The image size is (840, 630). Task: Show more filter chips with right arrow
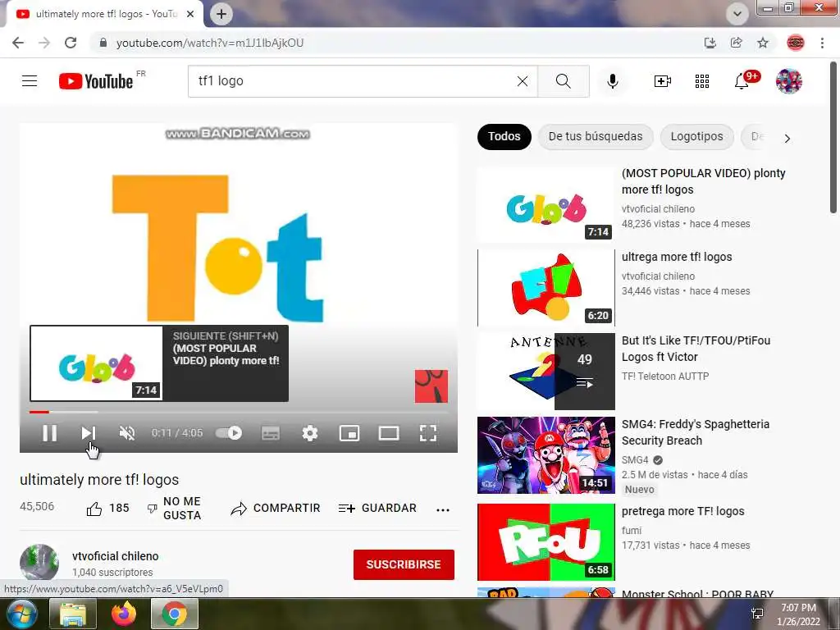coord(787,138)
